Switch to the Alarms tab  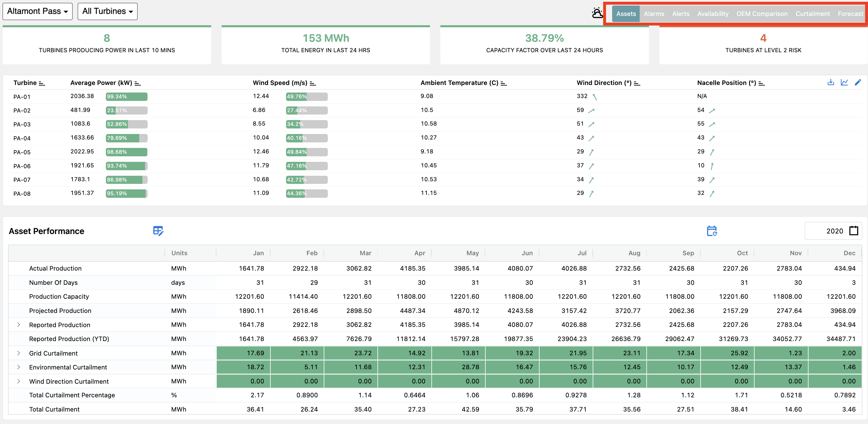(x=654, y=14)
